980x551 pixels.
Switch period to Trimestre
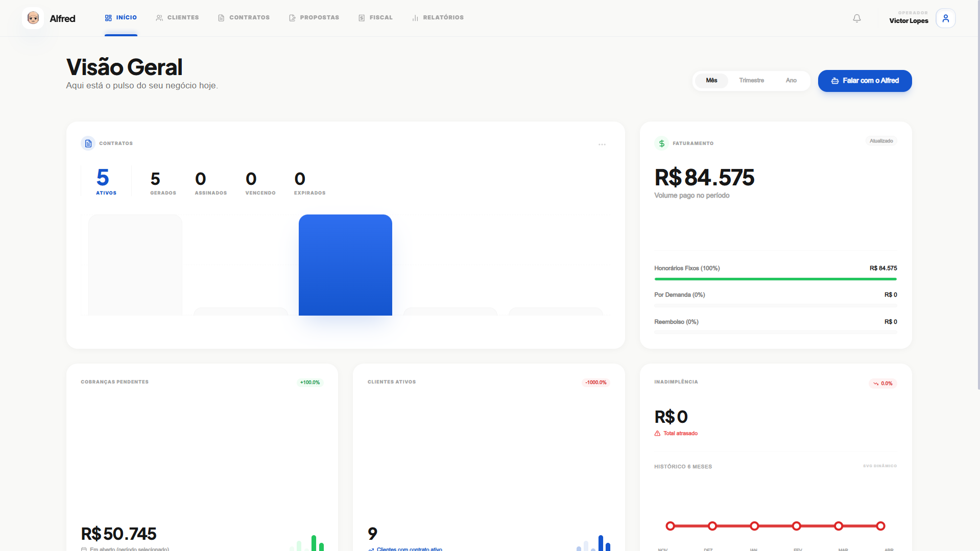click(751, 81)
